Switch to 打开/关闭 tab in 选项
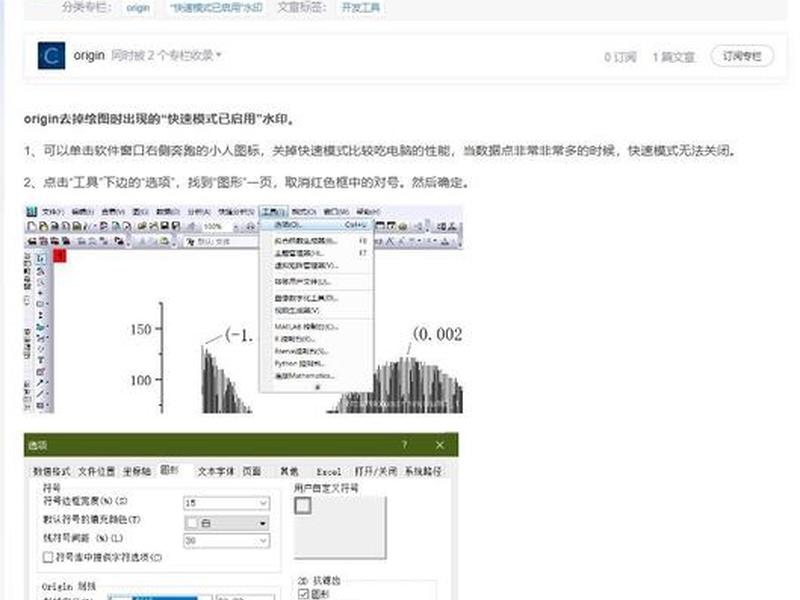Image resolution: width=800 pixels, height=600 pixels. pos(376,472)
